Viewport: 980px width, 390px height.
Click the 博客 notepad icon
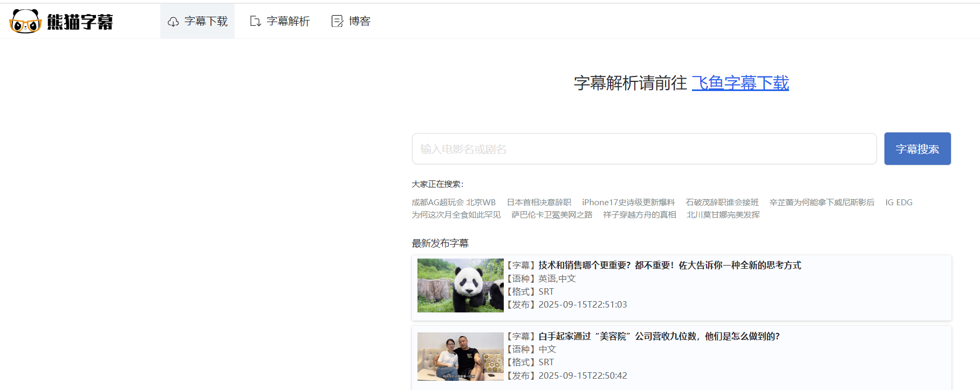[x=337, y=22]
